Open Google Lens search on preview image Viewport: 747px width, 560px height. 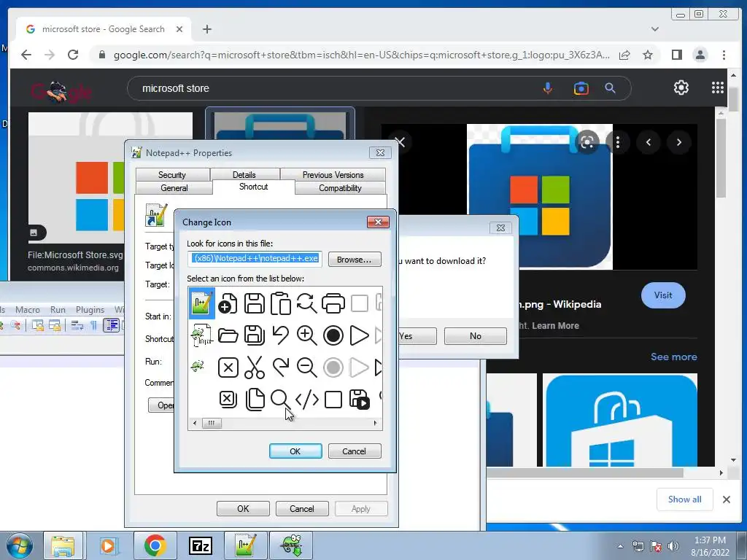[587, 142]
